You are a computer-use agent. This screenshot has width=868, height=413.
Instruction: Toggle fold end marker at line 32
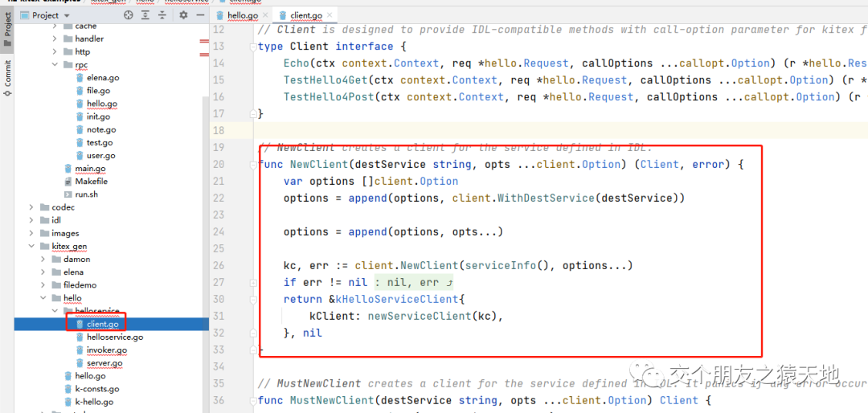click(x=252, y=333)
